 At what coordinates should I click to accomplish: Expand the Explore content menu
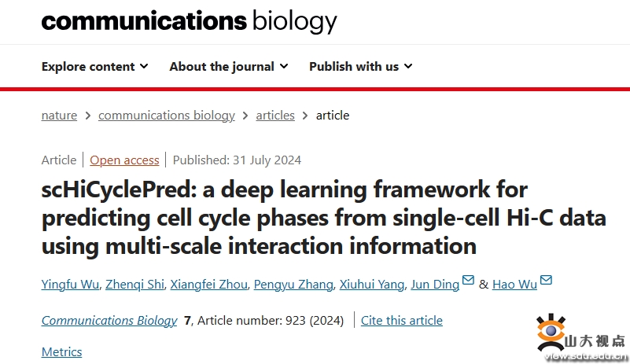click(94, 67)
